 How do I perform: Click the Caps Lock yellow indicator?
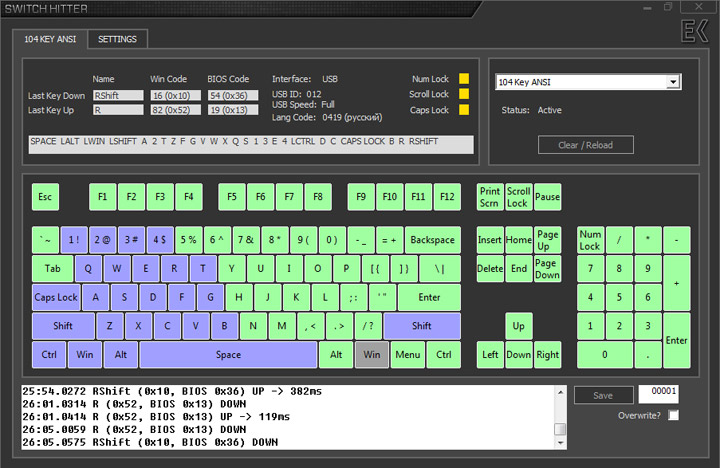(x=464, y=110)
